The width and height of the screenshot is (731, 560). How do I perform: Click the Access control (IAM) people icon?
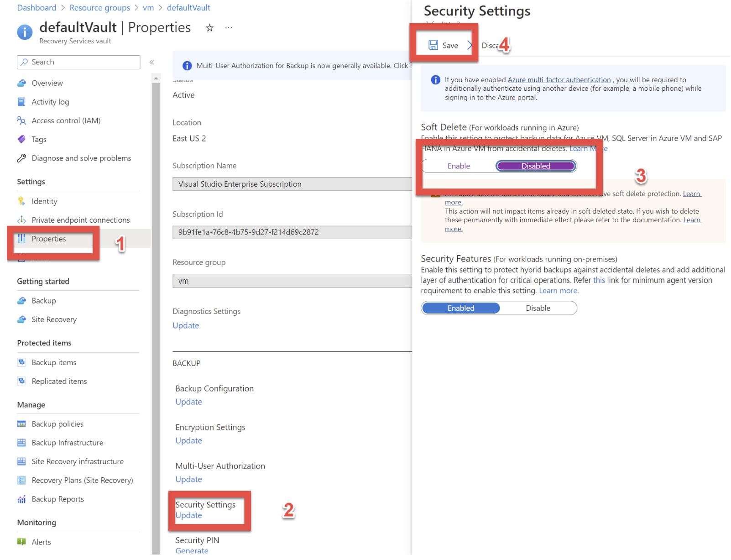tap(21, 120)
